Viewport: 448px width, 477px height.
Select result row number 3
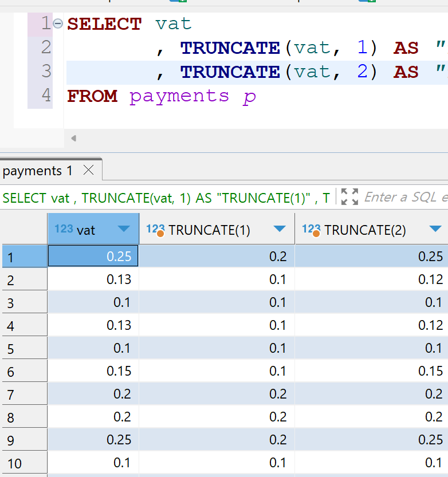tap(25, 302)
